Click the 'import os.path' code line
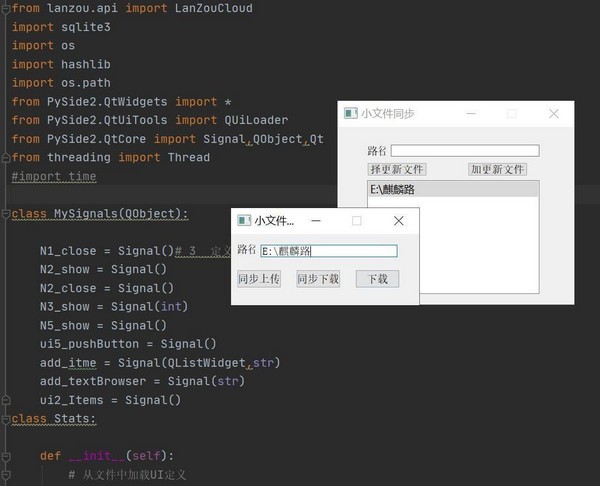This screenshot has height=486, width=600. click(x=61, y=83)
